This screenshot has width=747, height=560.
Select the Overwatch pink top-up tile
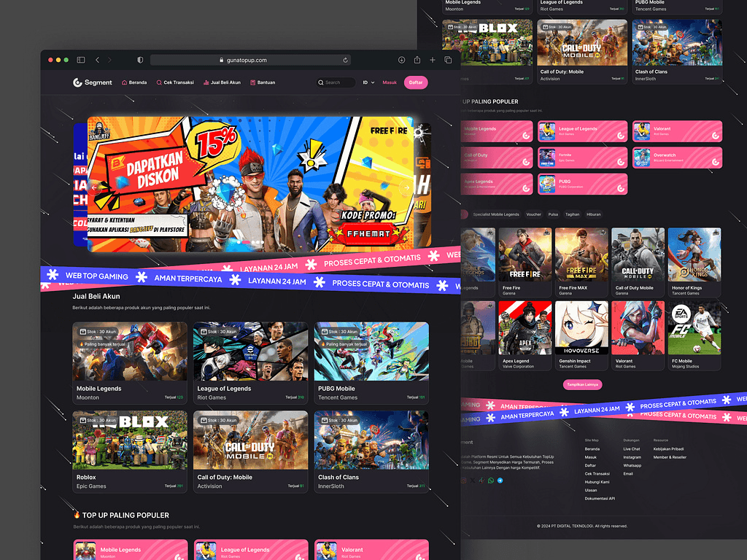(677, 157)
